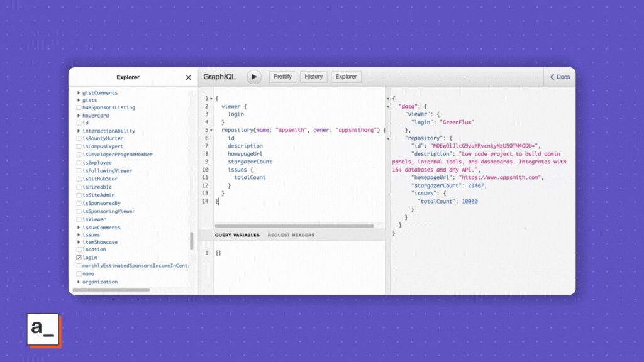Click the GraphiQL title
644x362 pixels.
(x=219, y=77)
